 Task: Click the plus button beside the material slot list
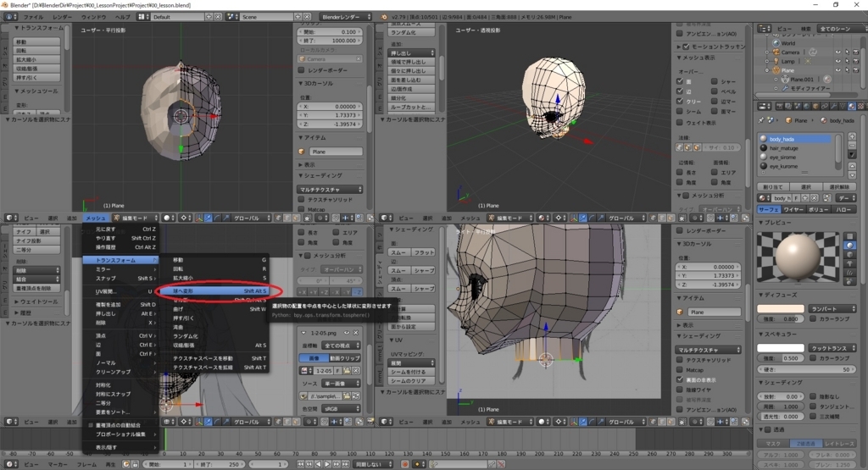tap(851, 138)
